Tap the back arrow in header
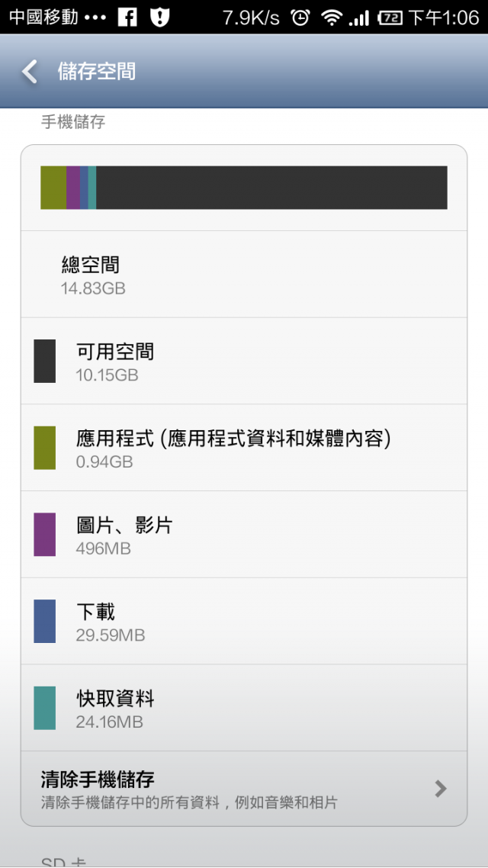The height and width of the screenshot is (868, 488). pyautogui.click(x=30, y=72)
